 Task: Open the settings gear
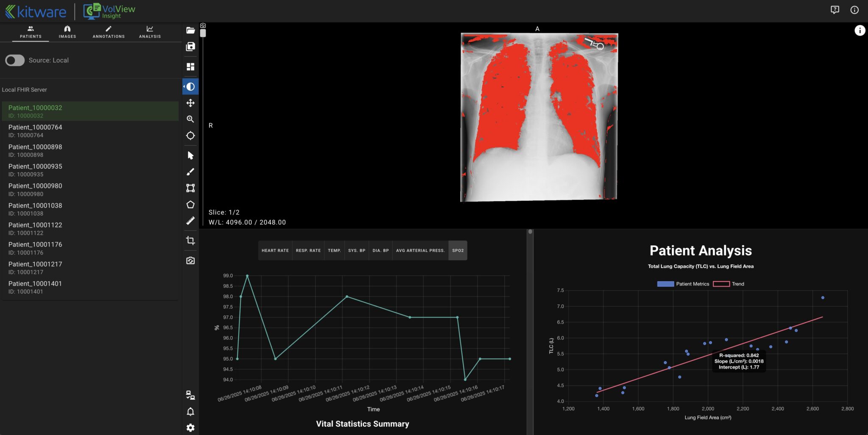(x=190, y=427)
